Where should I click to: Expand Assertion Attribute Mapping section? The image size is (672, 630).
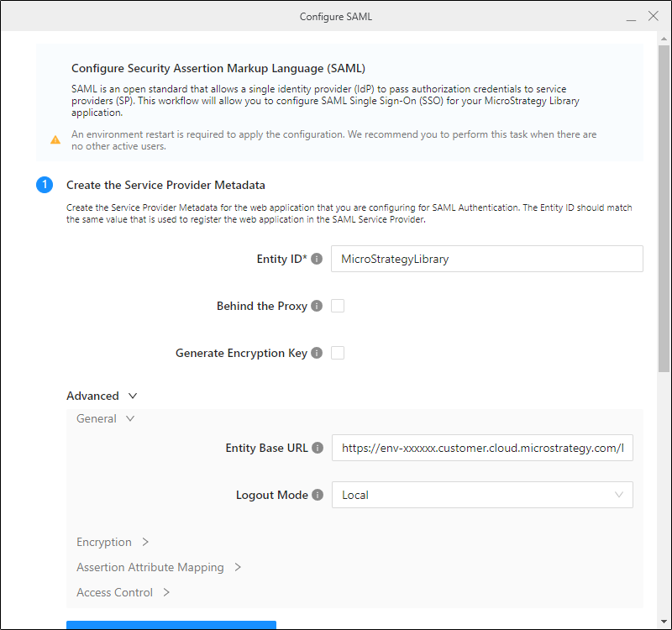pyautogui.click(x=158, y=568)
